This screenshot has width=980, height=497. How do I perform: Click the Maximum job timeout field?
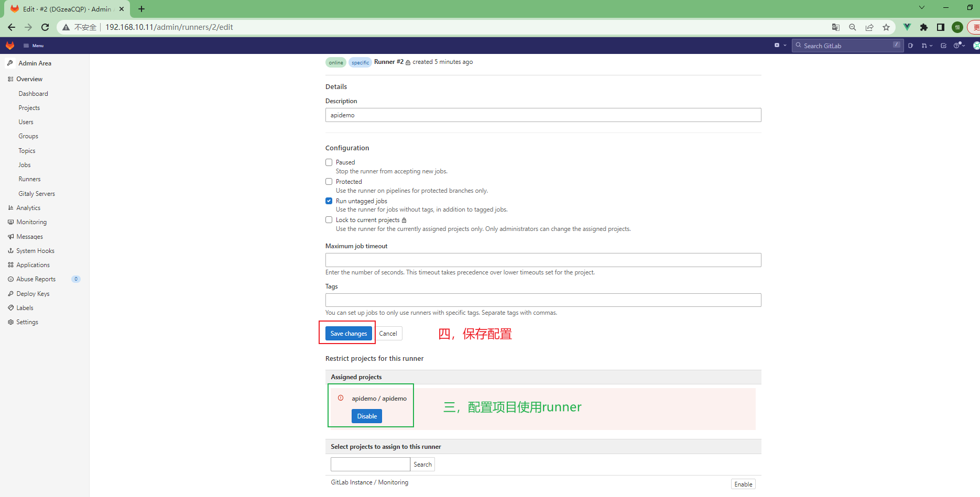tap(543, 260)
